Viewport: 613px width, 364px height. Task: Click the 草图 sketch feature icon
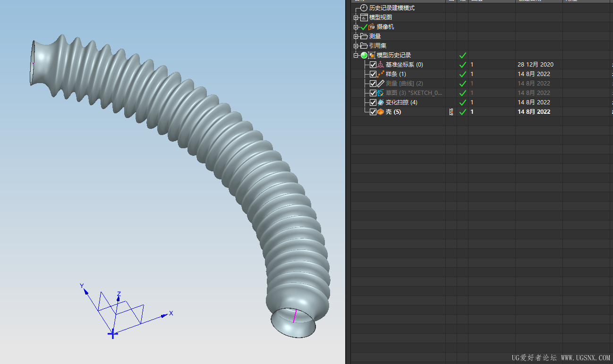coord(381,93)
